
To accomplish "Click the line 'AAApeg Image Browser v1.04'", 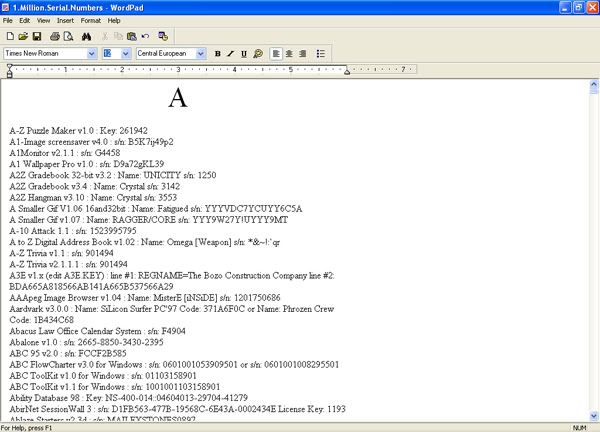I will click(x=145, y=298).
